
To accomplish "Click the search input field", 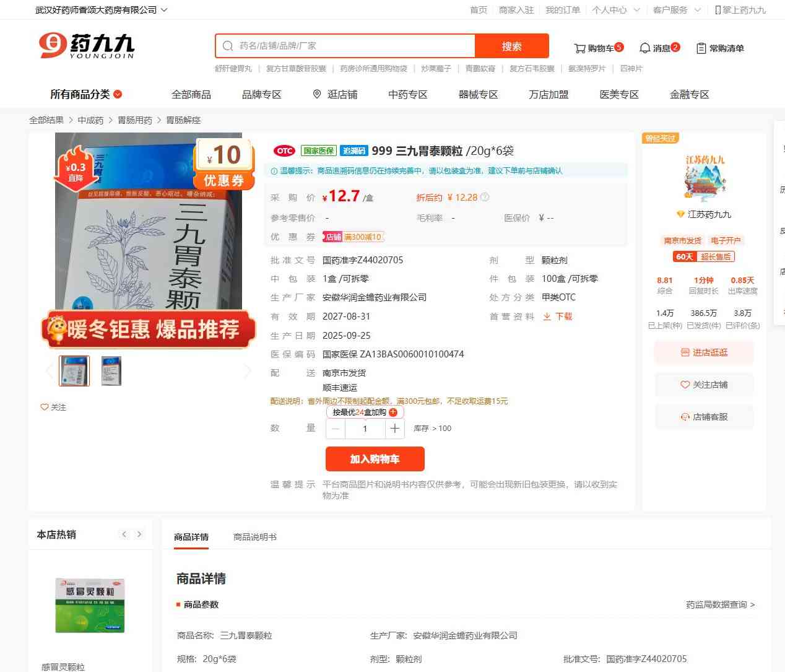I will coord(353,46).
